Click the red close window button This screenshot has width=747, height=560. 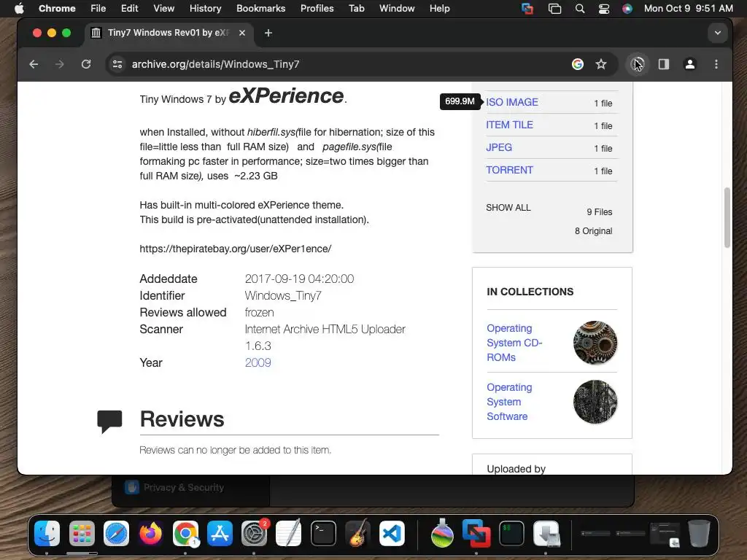37,33
